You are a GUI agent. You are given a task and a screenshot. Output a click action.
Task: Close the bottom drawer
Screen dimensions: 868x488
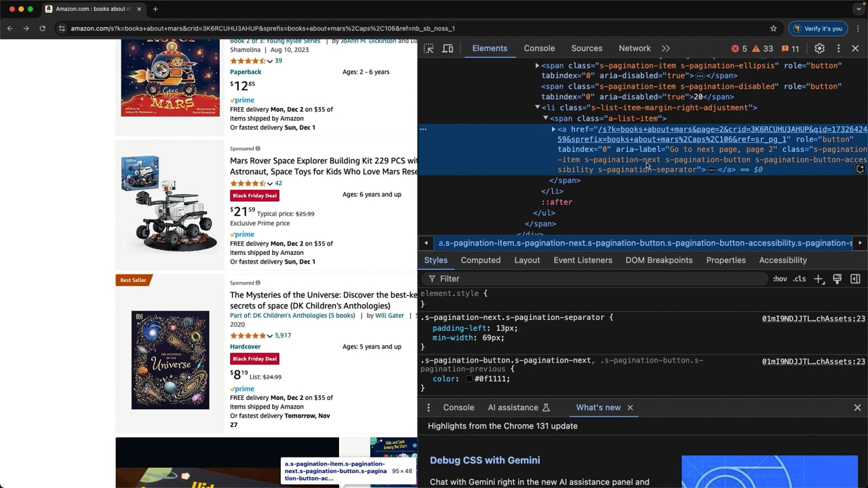(x=857, y=407)
